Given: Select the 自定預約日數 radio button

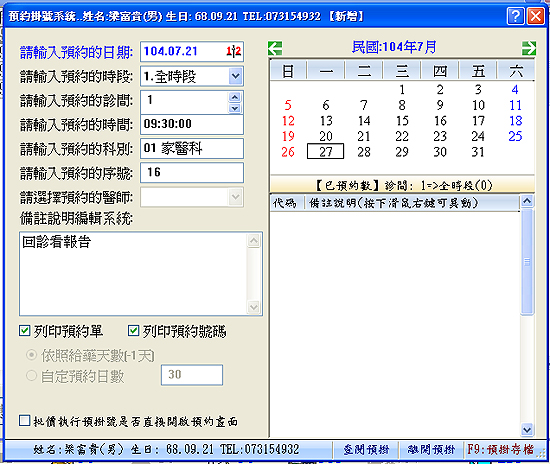Looking at the screenshot, I should click(x=31, y=376).
